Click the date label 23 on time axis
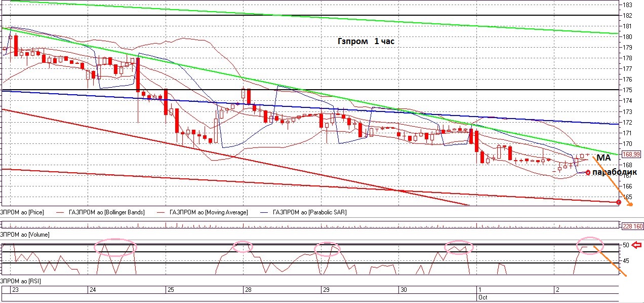The image size is (644, 303). [14, 290]
